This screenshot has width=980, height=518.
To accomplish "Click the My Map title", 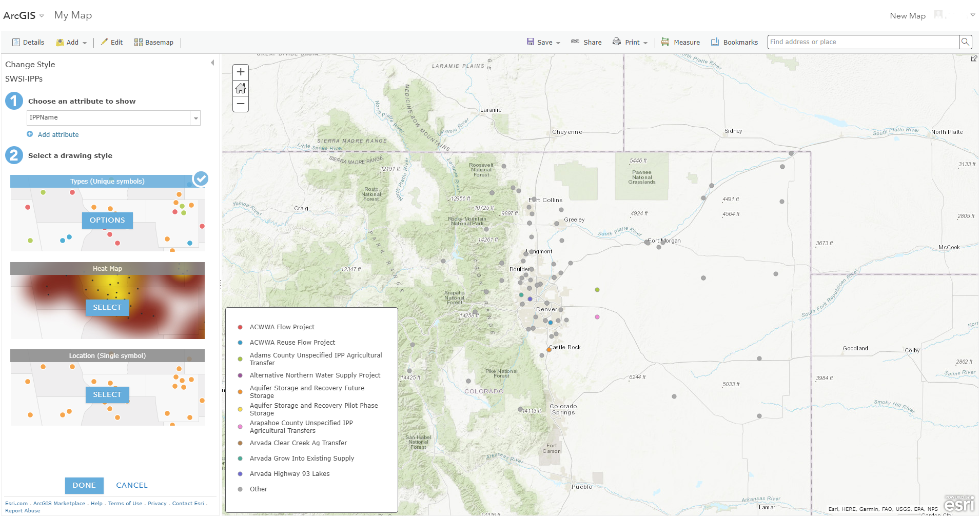I will pyautogui.click(x=73, y=15).
